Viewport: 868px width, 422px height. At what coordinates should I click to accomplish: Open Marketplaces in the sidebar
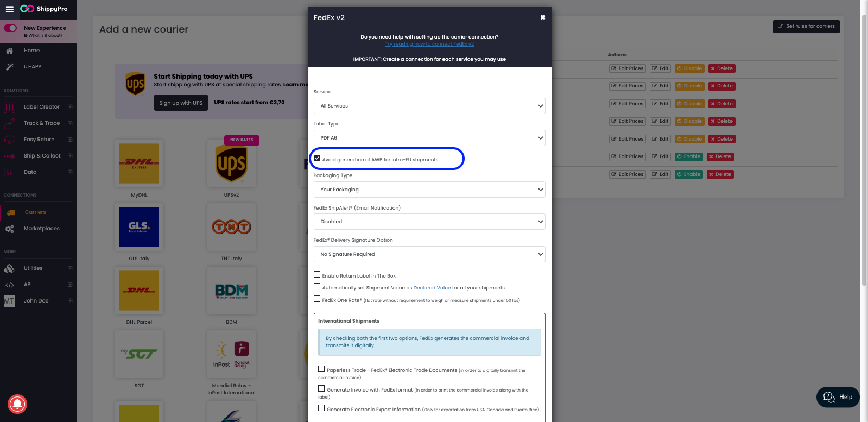click(42, 229)
